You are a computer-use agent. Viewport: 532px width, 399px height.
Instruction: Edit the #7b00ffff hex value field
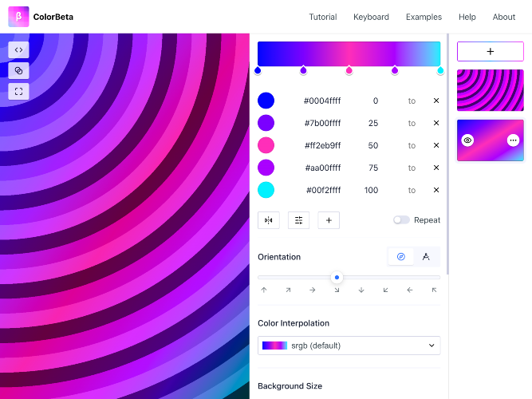(x=322, y=123)
